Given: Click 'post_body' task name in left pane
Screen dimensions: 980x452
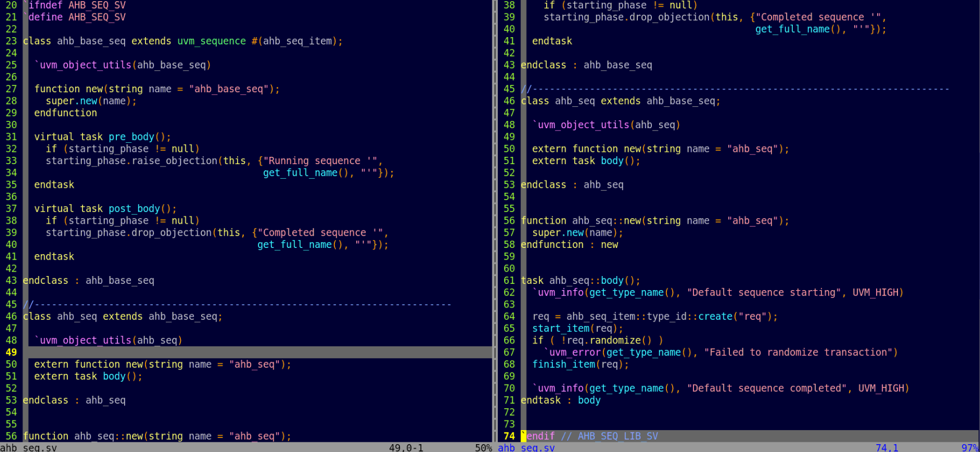Looking at the screenshot, I should 134,209.
